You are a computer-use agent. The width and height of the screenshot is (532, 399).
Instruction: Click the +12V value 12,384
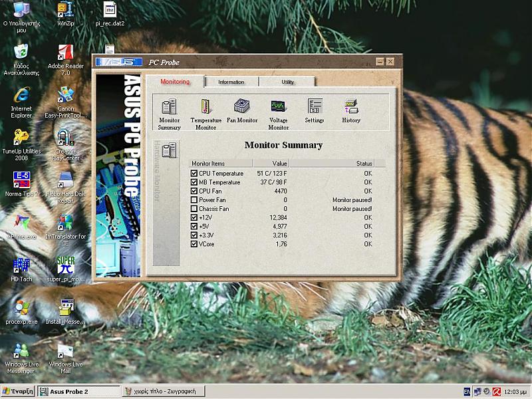(278, 217)
